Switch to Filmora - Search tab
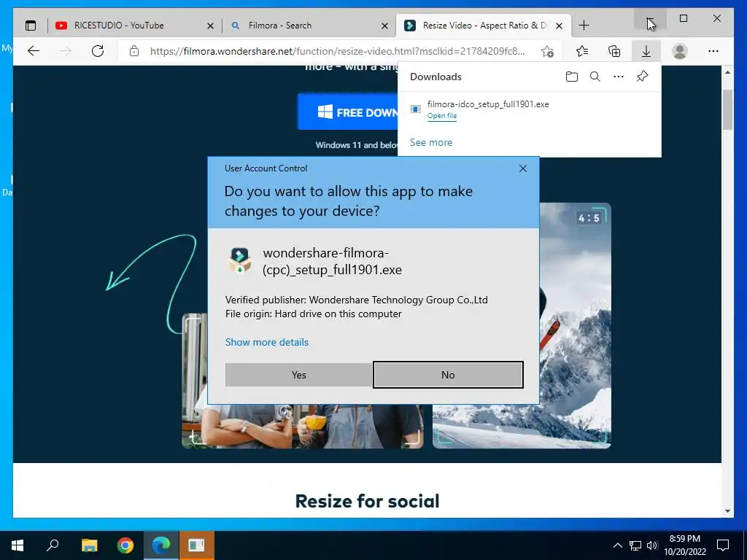Viewport: 747px width, 560px height. [x=308, y=26]
